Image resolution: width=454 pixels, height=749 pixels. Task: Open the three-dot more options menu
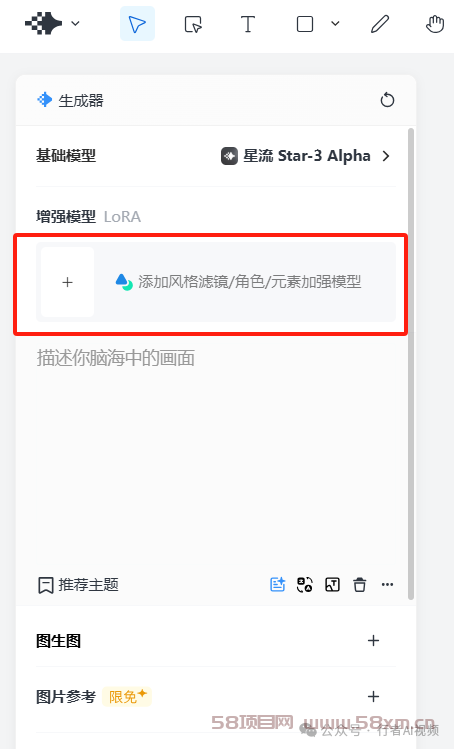coord(387,584)
